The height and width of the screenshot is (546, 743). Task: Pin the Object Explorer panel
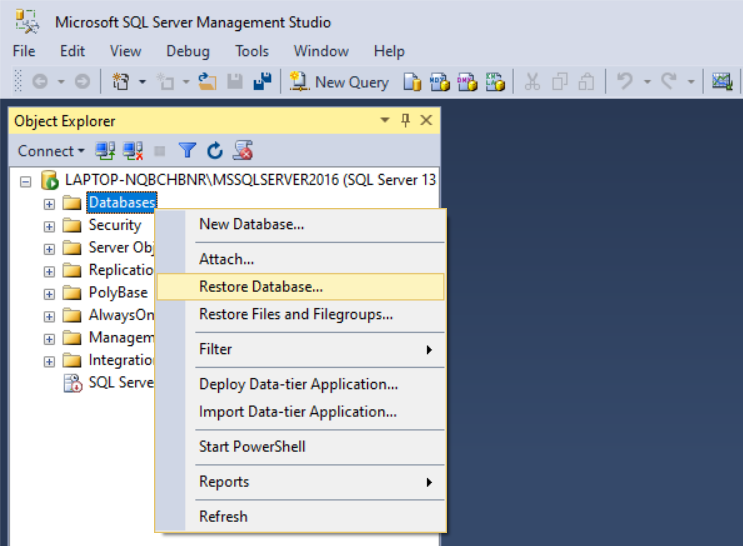tap(405, 120)
